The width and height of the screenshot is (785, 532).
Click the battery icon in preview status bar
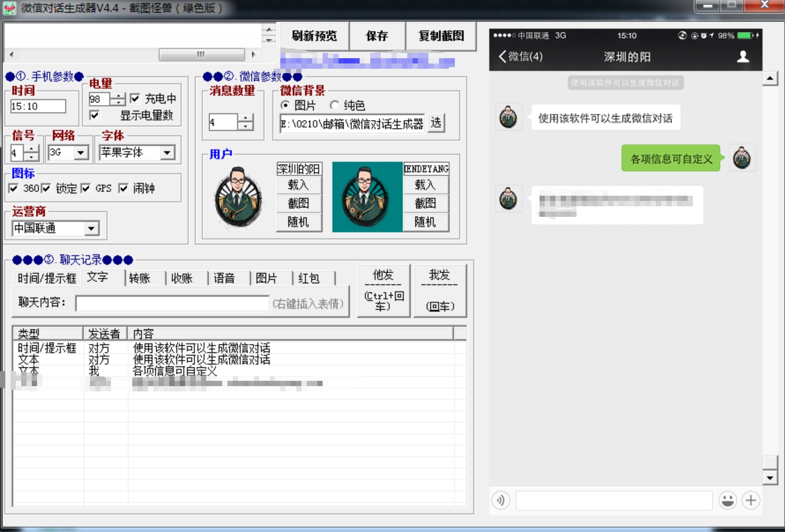pos(745,36)
